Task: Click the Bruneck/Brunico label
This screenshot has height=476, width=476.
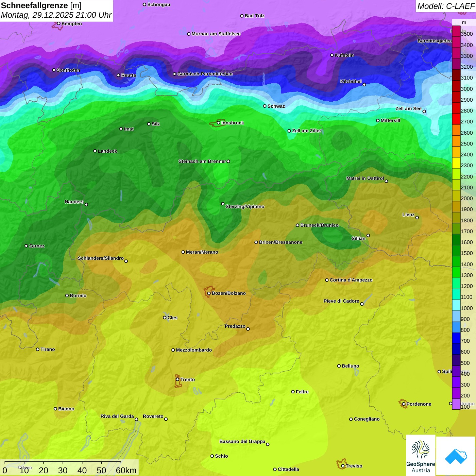Action: click(x=319, y=225)
